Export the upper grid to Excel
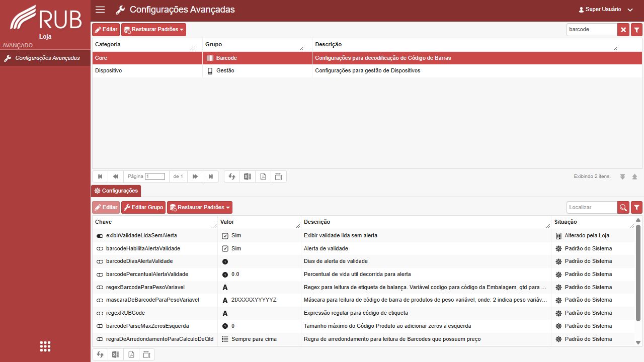Image resolution: width=644 pixels, height=362 pixels. 248,176
